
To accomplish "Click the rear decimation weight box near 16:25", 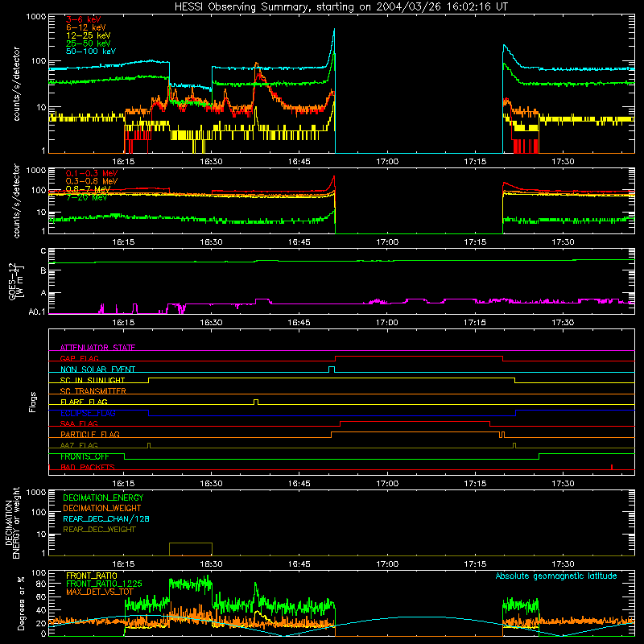I will (x=191, y=549).
